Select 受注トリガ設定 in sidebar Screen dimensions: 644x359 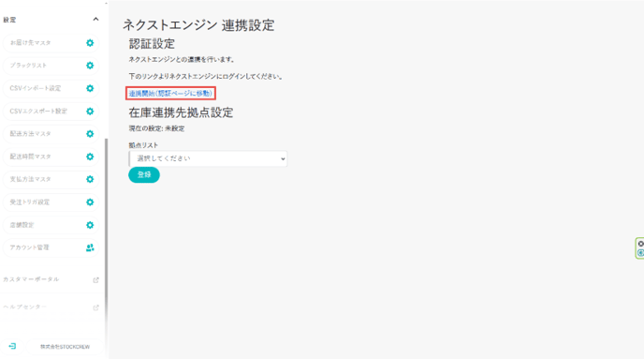[51, 202]
